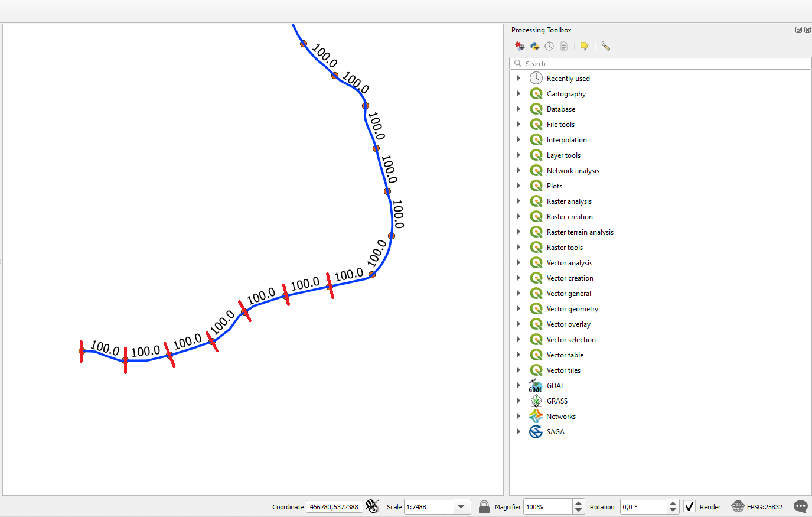The width and height of the screenshot is (812, 517).
Task: Open processing Options wrench icon
Action: click(605, 46)
